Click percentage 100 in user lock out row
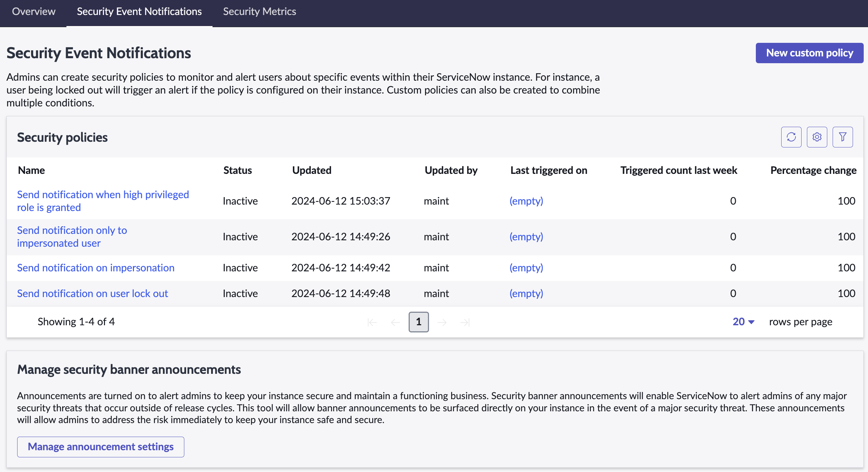The height and width of the screenshot is (472, 868). tap(847, 293)
